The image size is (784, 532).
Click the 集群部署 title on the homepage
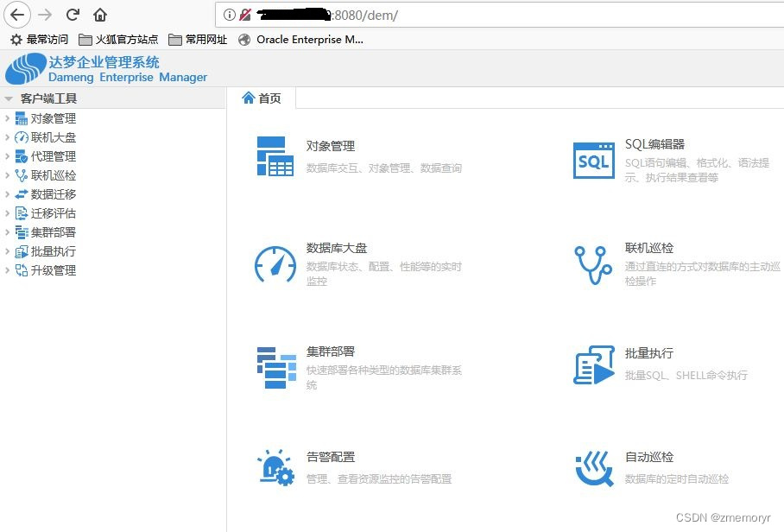(x=331, y=351)
